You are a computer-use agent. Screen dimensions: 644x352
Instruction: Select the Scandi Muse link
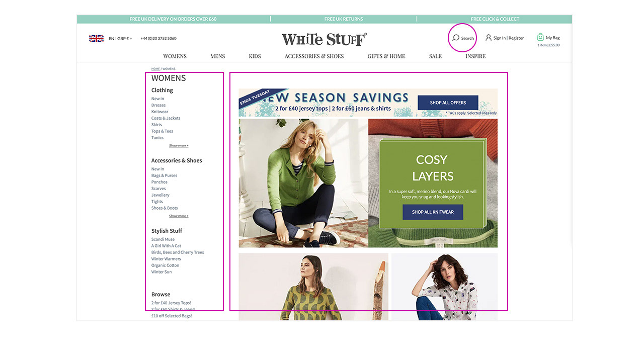click(163, 239)
